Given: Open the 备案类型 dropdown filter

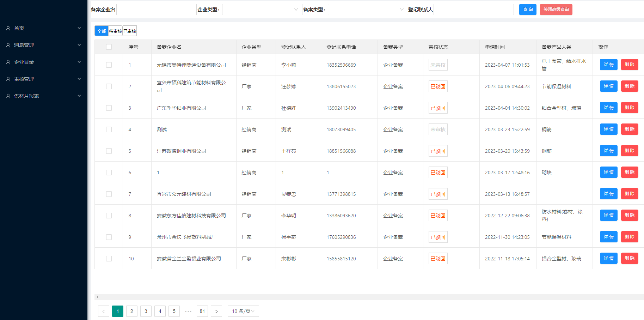Looking at the screenshot, I should [368, 10].
